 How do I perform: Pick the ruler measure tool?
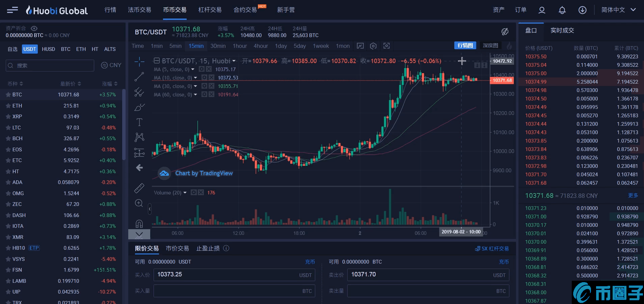[x=139, y=188]
